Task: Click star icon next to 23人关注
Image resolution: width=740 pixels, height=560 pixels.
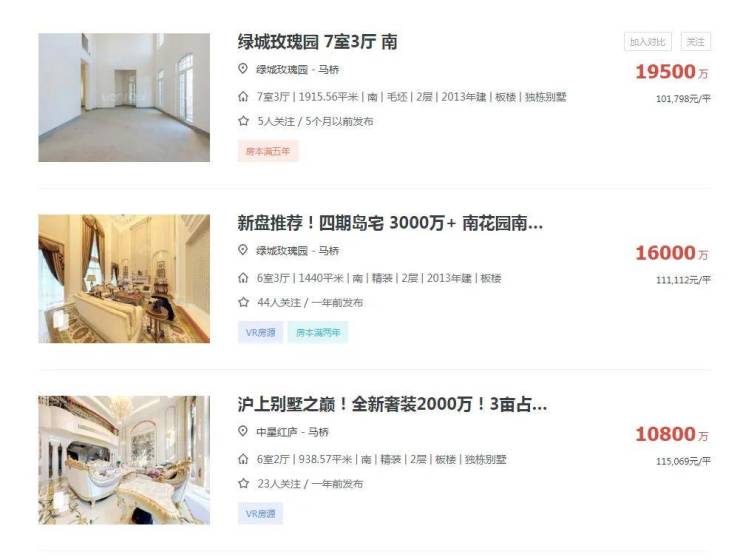Action: [244, 483]
